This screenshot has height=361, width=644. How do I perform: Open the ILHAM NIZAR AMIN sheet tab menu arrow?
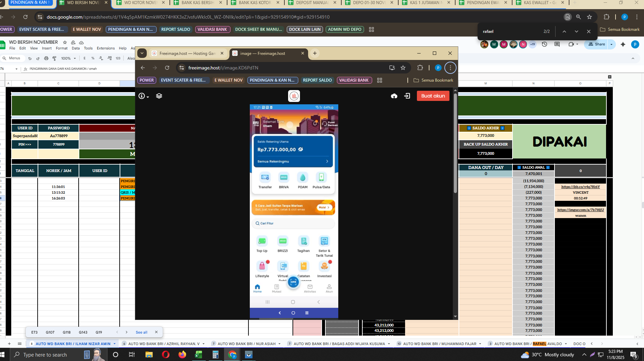click(x=115, y=344)
